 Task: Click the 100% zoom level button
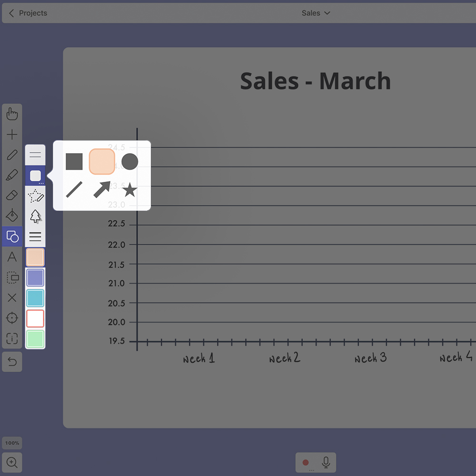[x=12, y=443]
